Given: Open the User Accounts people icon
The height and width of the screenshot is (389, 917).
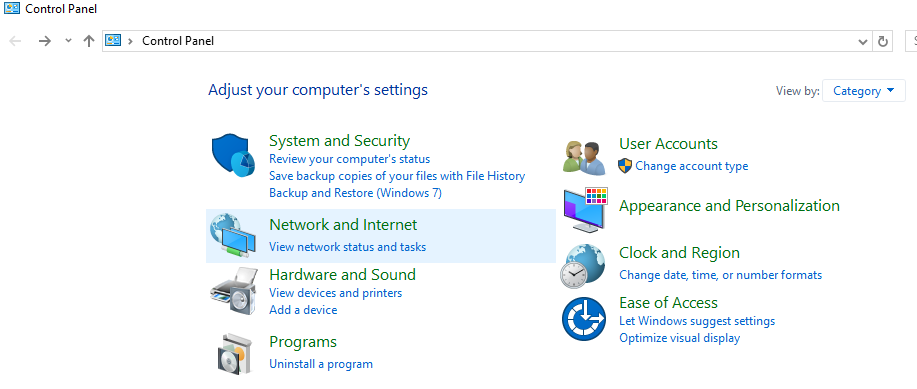Looking at the screenshot, I should click(x=584, y=158).
